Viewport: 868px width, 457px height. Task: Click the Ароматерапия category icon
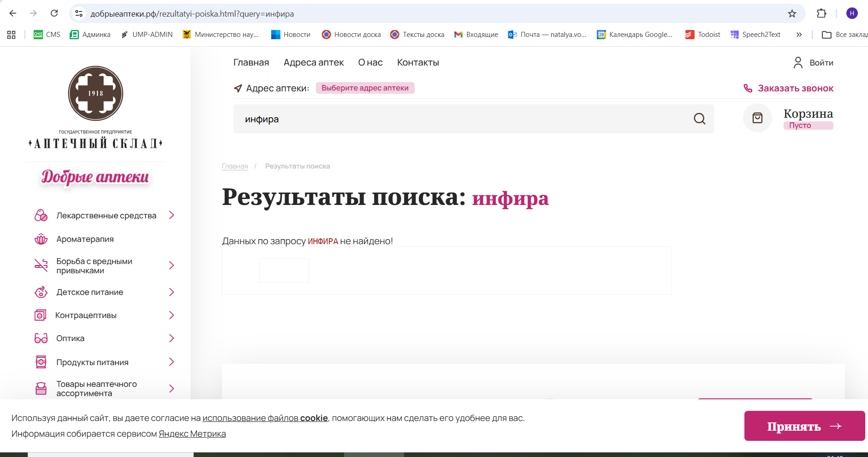[41, 239]
